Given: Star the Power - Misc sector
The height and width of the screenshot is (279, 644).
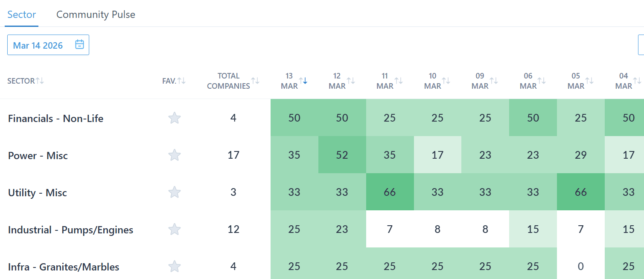Looking at the screenshot, I should click(x=174, y=155).
